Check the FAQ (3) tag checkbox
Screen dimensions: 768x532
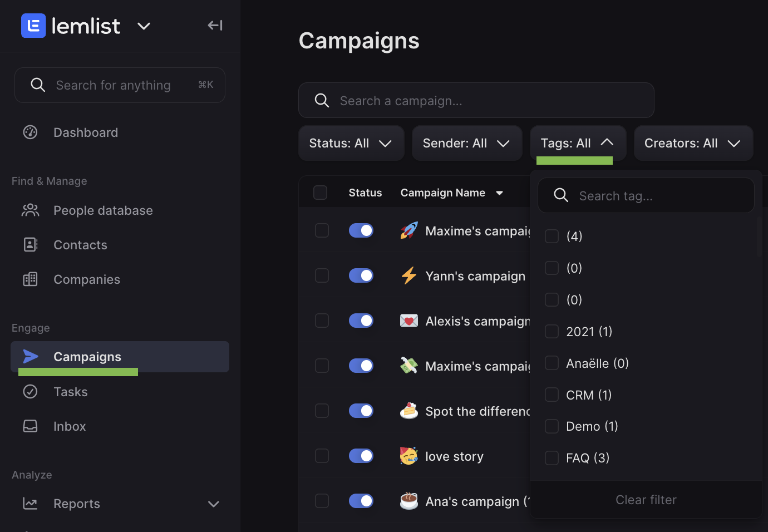click(x=552, y=458)
